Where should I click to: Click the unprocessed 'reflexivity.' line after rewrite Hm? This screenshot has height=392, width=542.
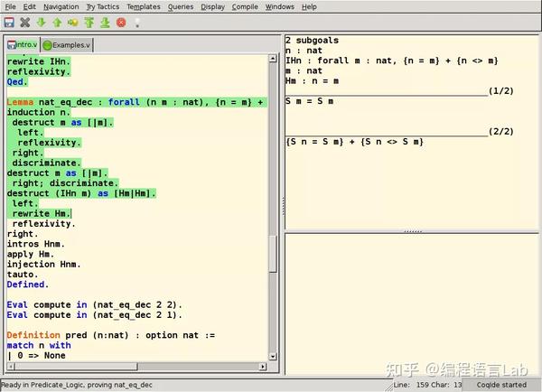click(43, 224)
